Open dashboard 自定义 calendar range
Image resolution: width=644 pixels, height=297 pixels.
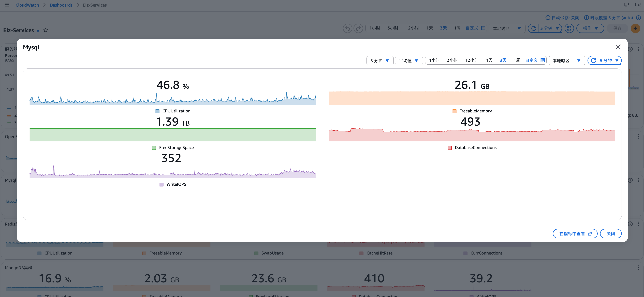point(475,28)
